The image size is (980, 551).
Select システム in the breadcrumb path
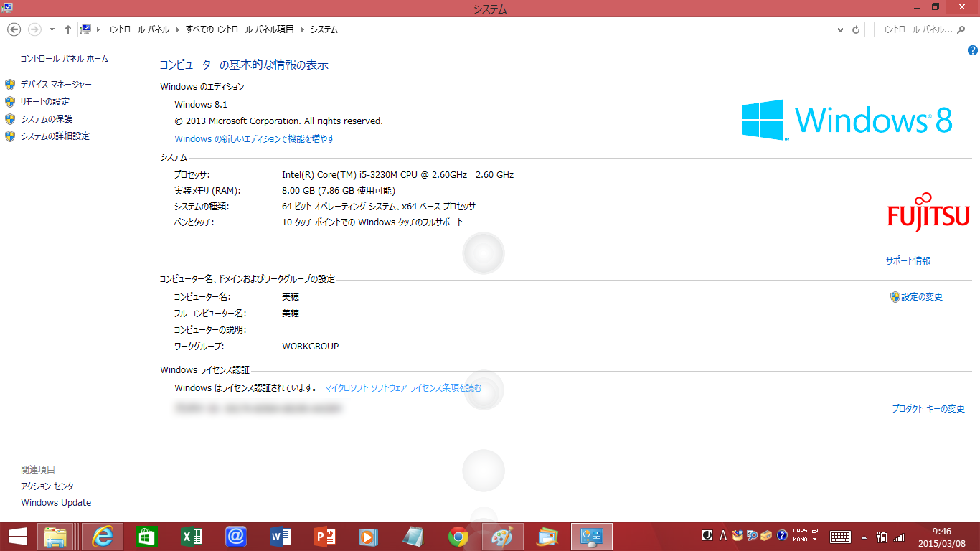tap(324, 29)
